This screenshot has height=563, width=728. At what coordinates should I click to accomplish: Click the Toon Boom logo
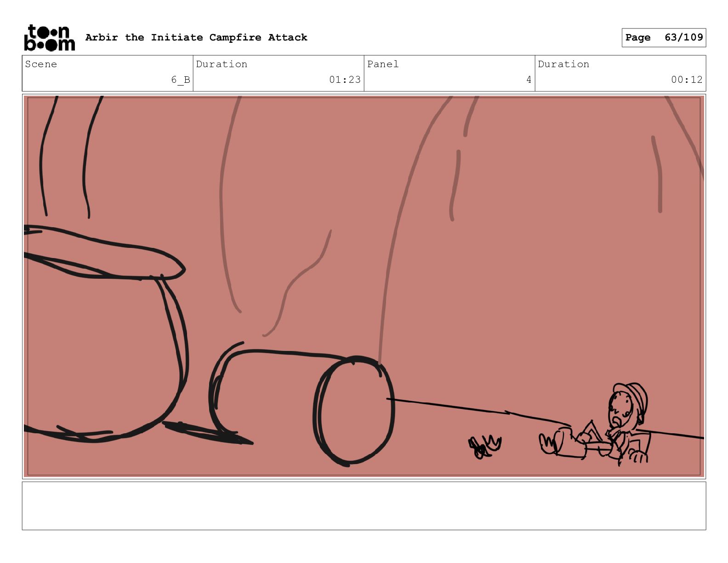coord(49,38)
